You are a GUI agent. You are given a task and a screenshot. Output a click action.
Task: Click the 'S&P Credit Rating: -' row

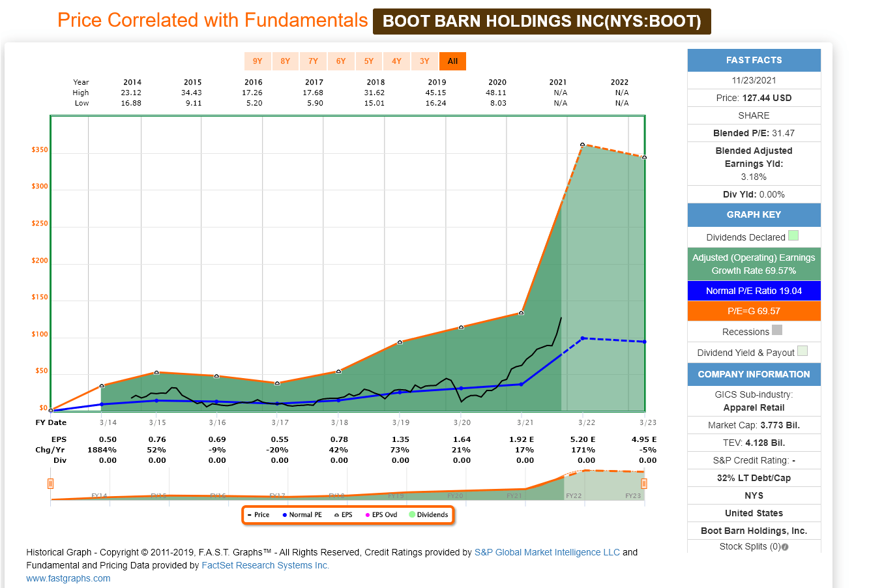coord(754,460)
